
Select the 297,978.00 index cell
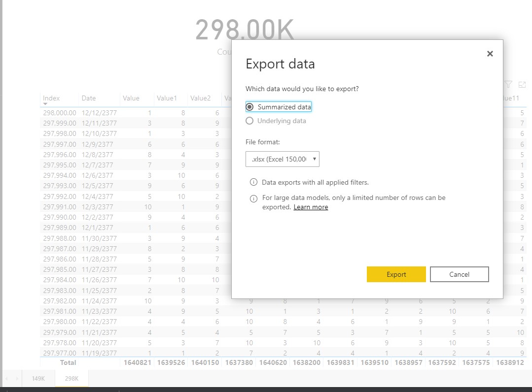(x=60, y=343)
